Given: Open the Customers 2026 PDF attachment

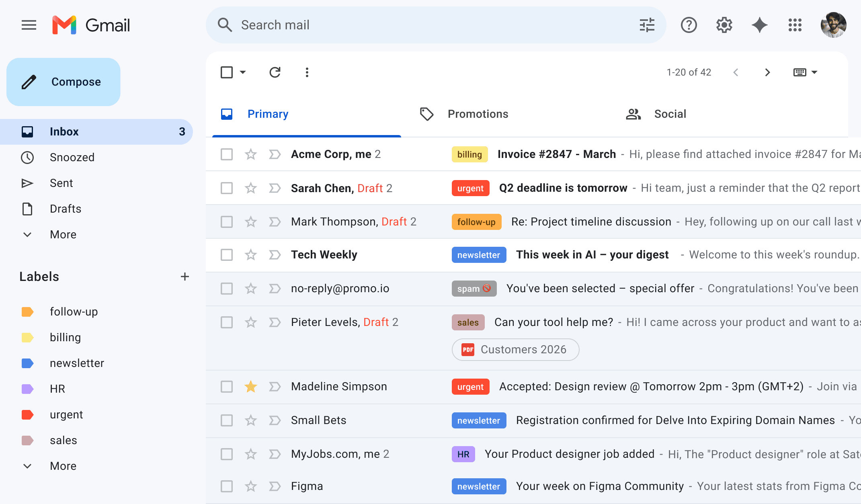Looking at the screenshot, I should (516, 350).
